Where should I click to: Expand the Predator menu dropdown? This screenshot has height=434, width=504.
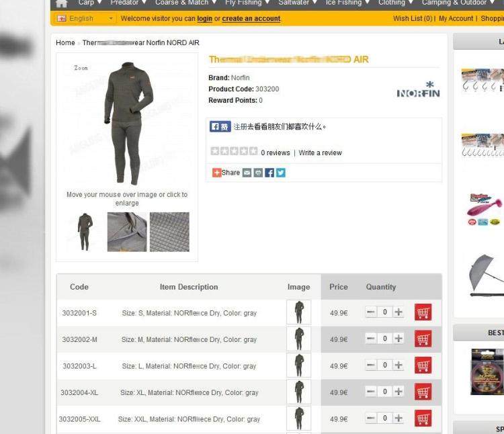pos(128,3)
